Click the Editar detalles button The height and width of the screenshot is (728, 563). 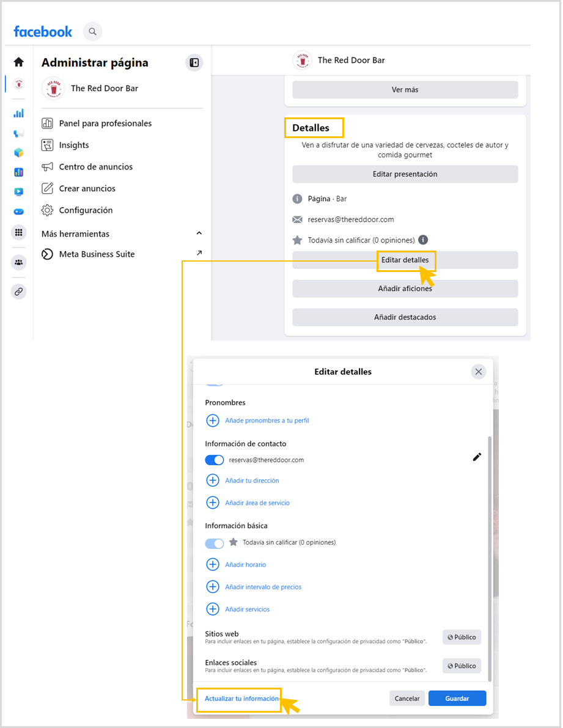pos(405,260)
